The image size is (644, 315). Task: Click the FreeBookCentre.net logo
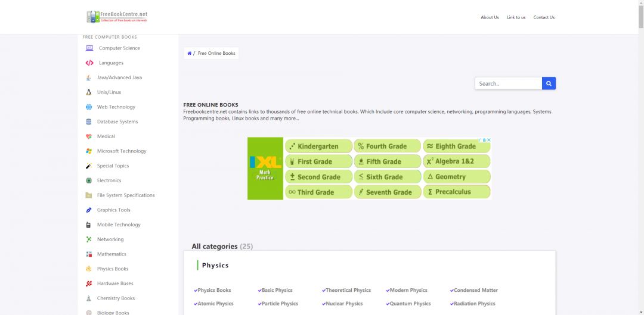(117, 17)
